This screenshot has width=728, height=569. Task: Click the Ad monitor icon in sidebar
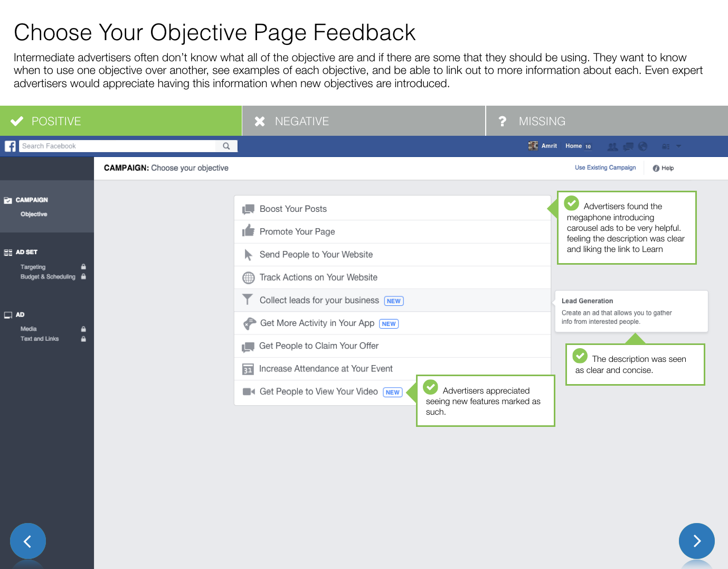pos(8,315)
